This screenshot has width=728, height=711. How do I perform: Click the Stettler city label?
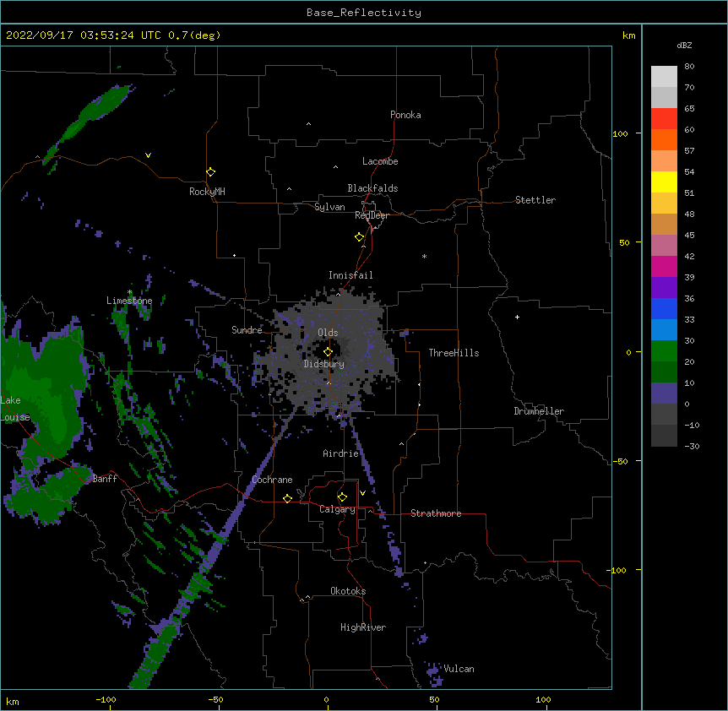pos(535,200)
